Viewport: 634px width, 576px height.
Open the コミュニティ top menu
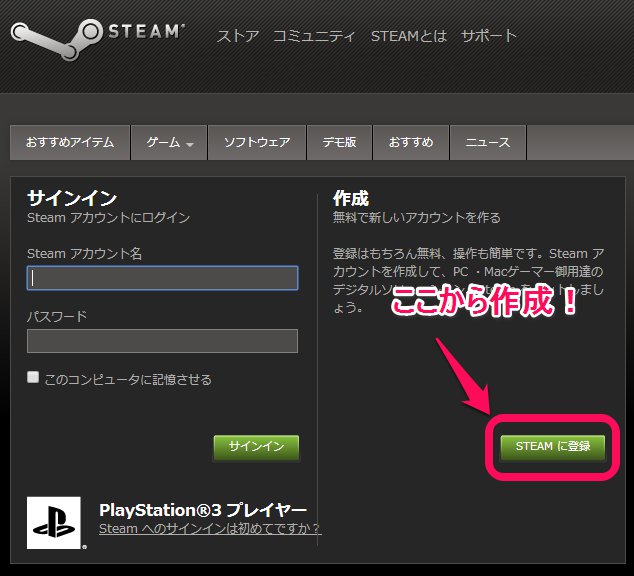pyautogui.click(x=314, y=36)
